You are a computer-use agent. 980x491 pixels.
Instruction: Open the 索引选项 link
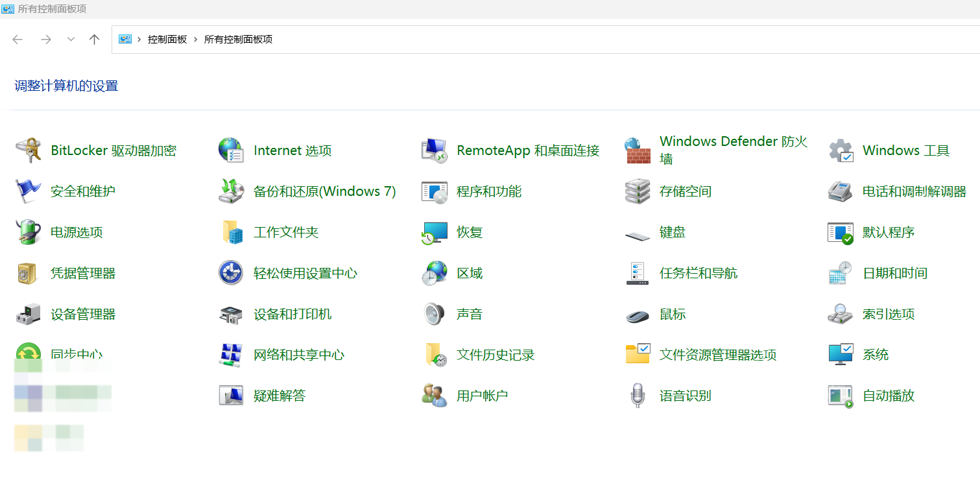click(889, 314)
